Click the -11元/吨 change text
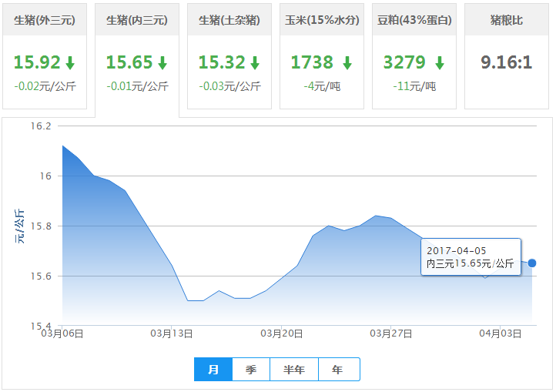556x392 pixels. point(414,86)
